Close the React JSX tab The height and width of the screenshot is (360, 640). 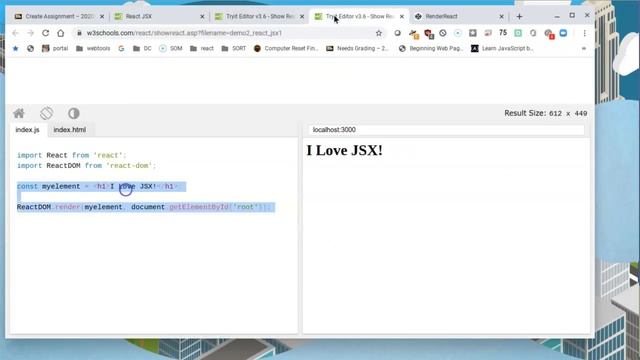[202, 17]
